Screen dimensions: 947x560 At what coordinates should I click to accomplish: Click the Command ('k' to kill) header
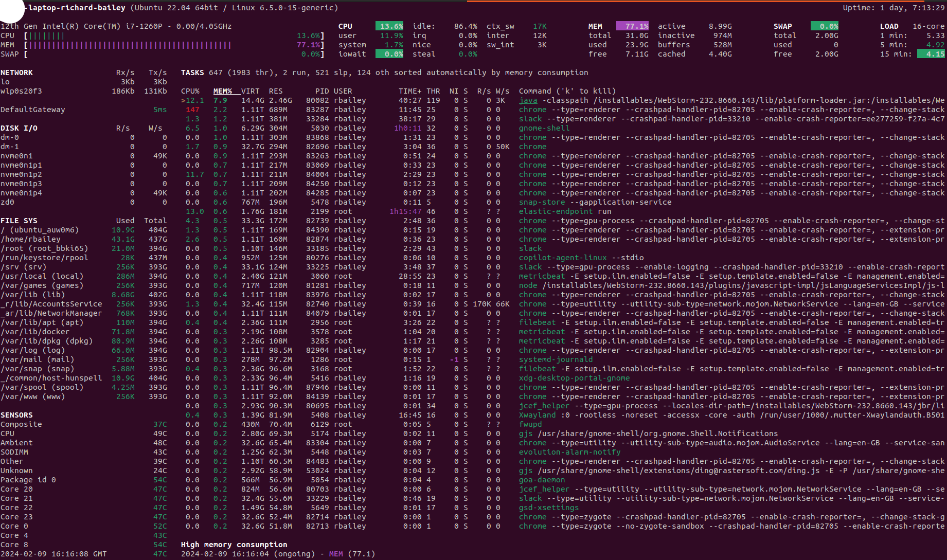coord(567,91)
